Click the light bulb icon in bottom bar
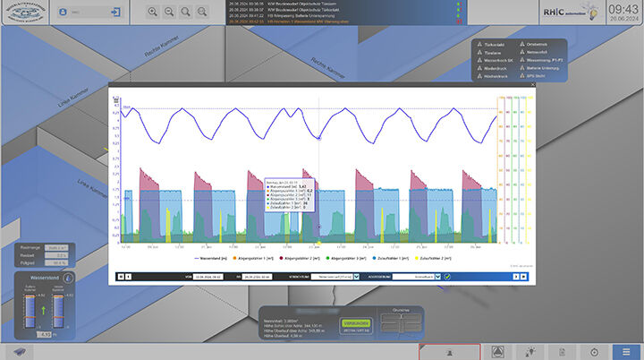The width and height of the screenshot is (644, 360). 530,352
